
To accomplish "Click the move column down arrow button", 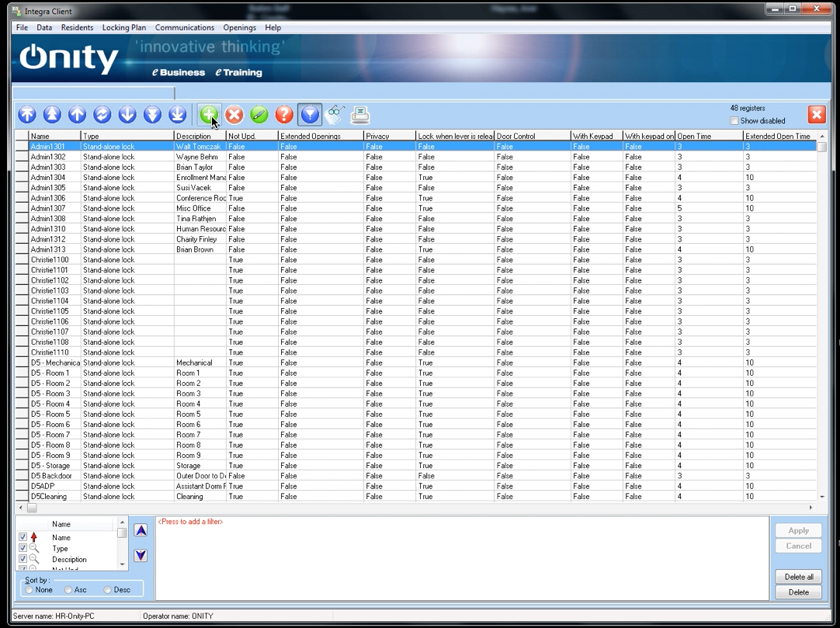I will [x=141, y=556].
